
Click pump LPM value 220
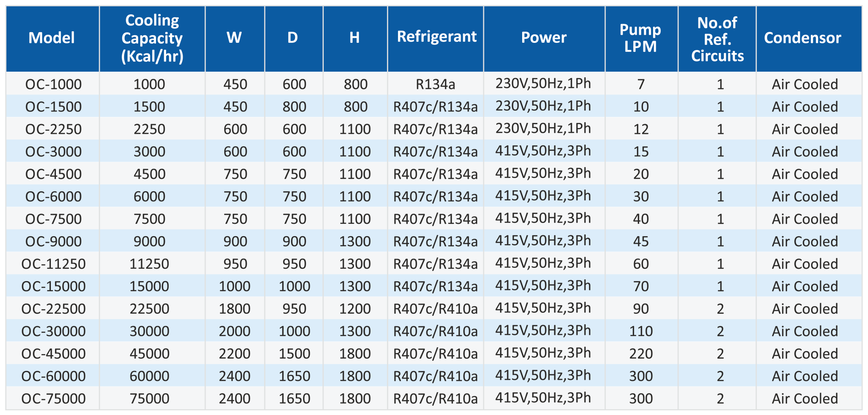pos(641,354)
